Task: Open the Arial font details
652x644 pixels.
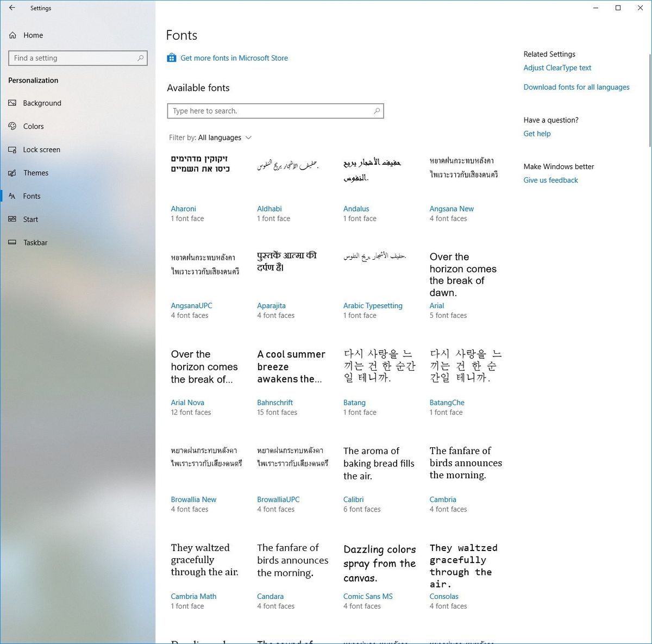Action: [436, 305]
